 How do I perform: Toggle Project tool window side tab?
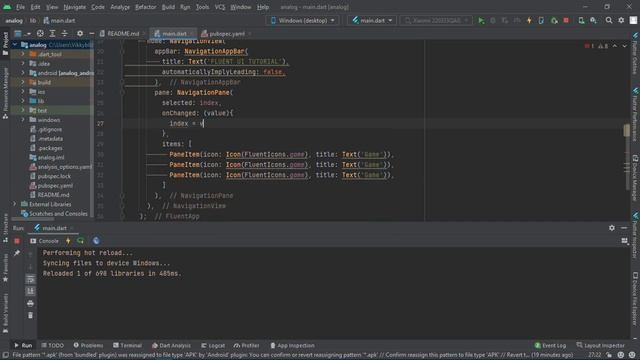coord(5,44)
